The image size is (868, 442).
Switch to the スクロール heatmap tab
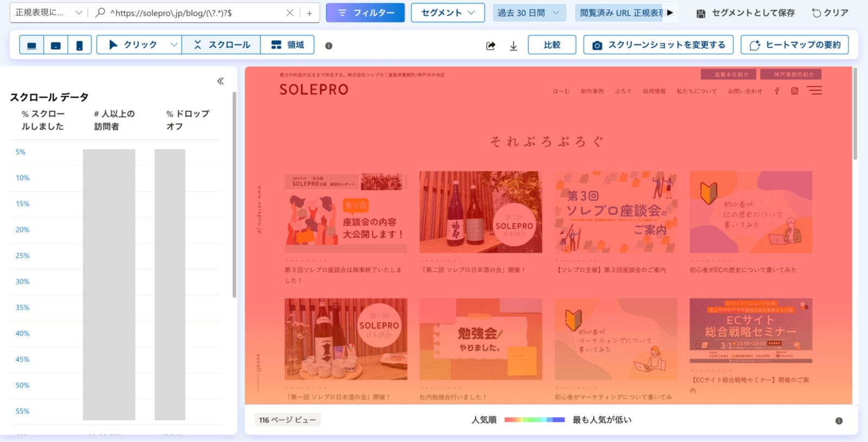tap(221, 45)
